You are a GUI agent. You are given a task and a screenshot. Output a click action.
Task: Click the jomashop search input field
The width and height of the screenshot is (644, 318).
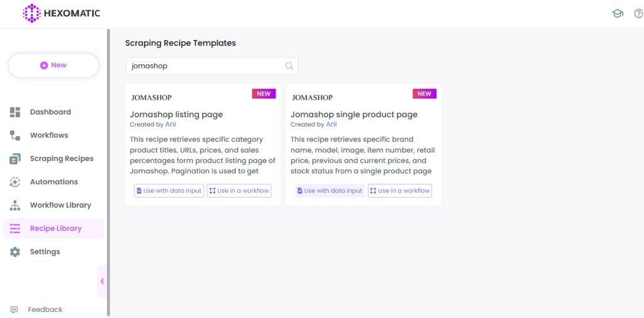pos(204,66)
